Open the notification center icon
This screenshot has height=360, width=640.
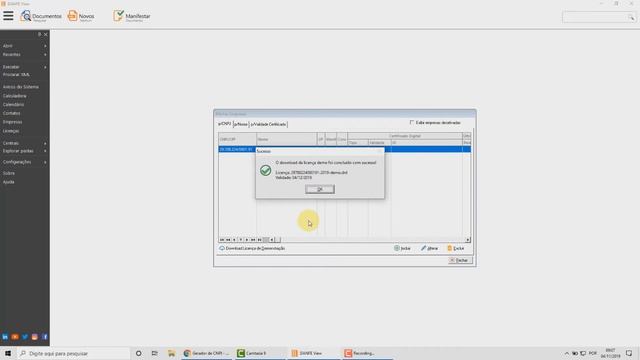coord(629,353)
